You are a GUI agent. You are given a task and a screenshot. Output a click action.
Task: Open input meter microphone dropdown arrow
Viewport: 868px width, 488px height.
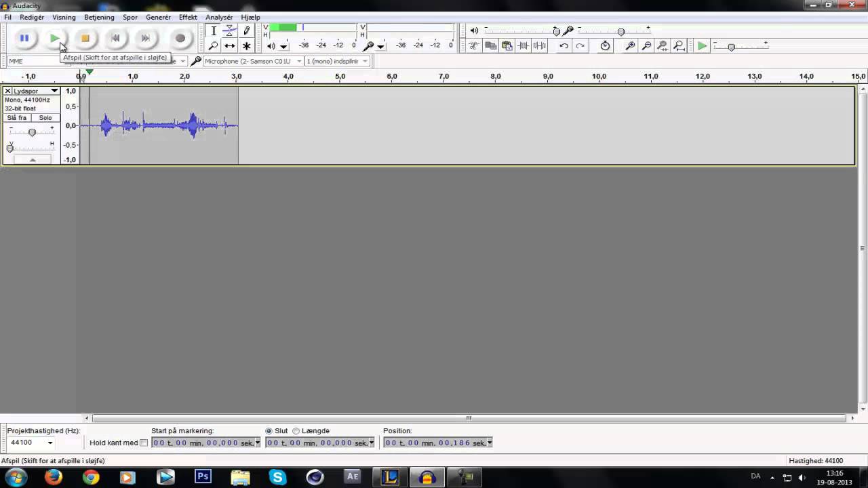point(380,47)
